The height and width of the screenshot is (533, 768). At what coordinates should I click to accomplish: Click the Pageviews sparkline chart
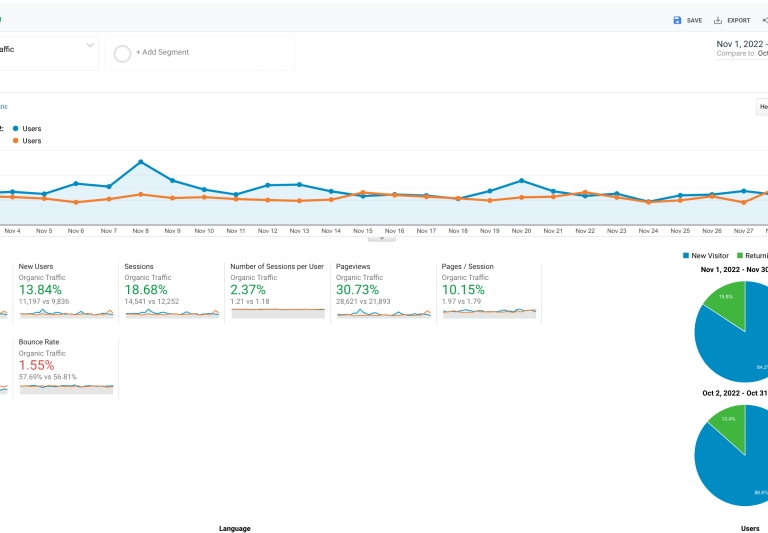(383, 313)
